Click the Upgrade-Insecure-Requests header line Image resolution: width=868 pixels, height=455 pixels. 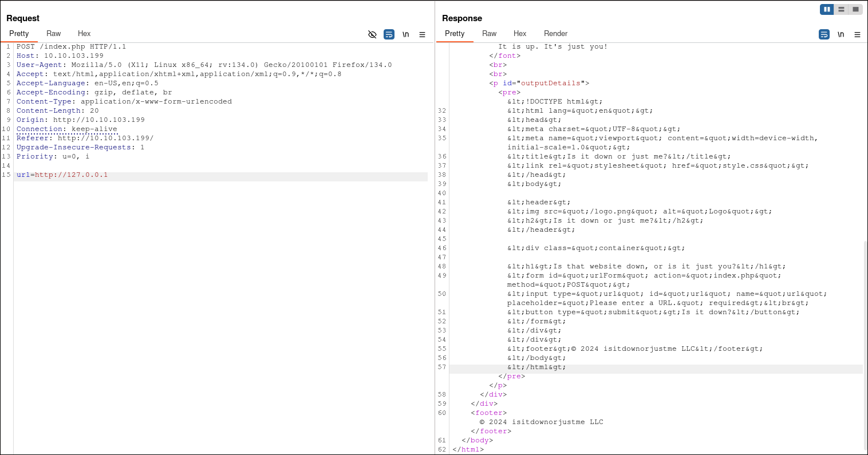[81, 147]
